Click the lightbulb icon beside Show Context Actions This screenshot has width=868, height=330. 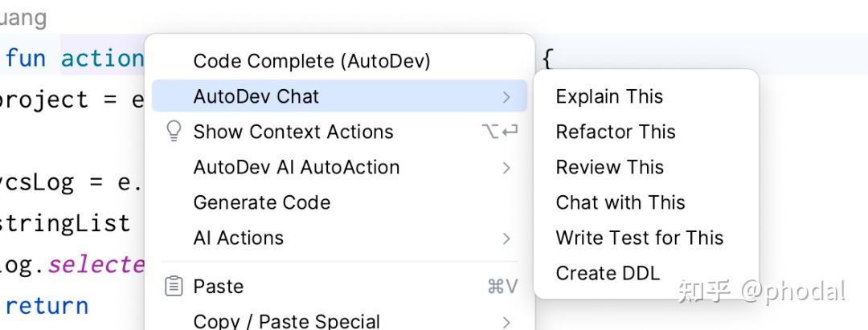pos(174,132)
